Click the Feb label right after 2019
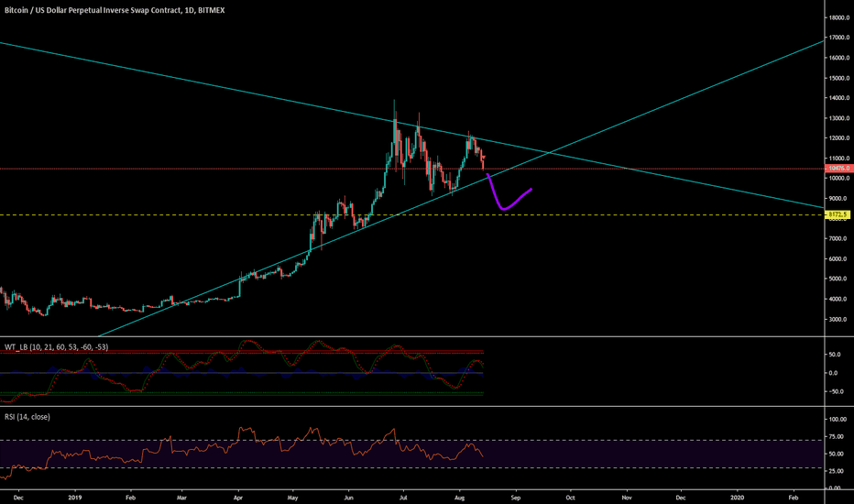The width and height of the screenshot is (854, 504). pyautogui.click(x=129, y=497)
